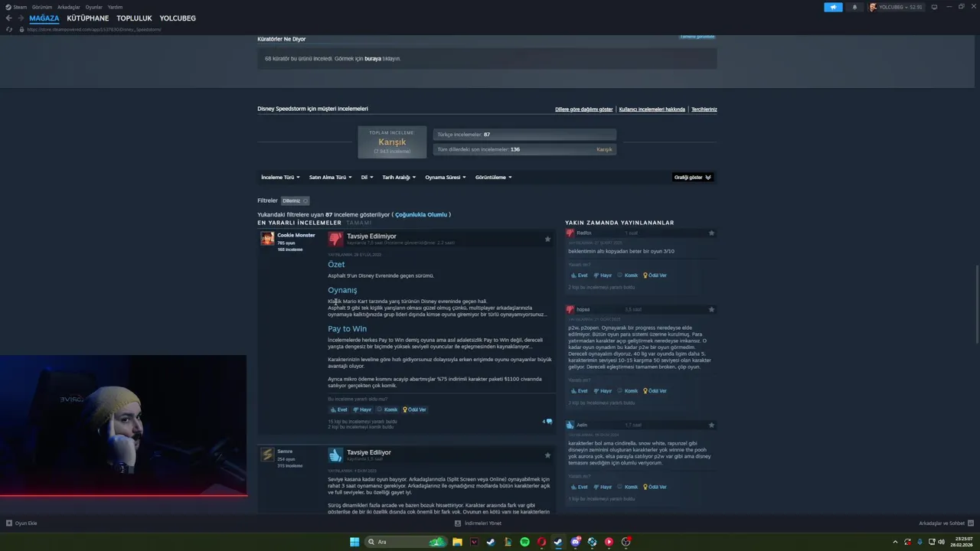
Task: Click the Türkçe incelemeler bar
Action: pyautogui.click(x=524, y=135)
